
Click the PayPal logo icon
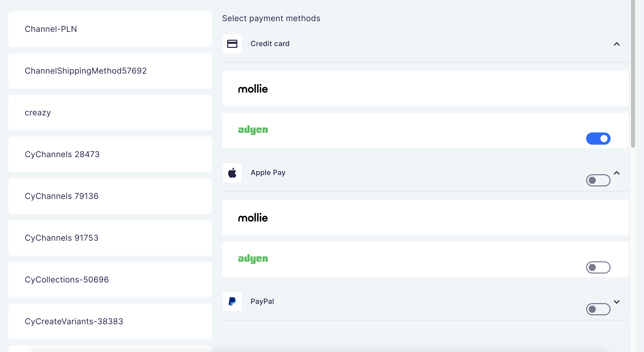tap(232, 301)
